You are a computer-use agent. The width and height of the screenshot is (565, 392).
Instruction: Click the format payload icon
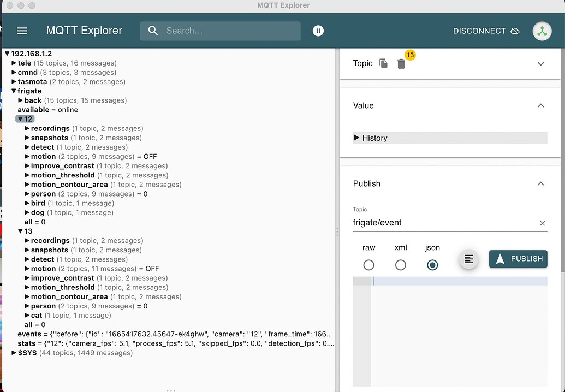click(468, 259)
